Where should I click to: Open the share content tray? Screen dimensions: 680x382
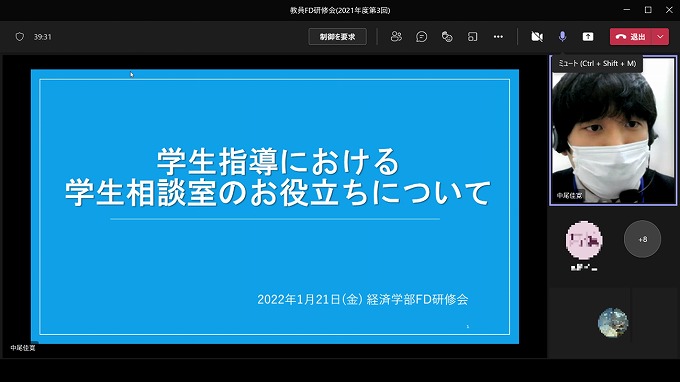tap(588, 37)
